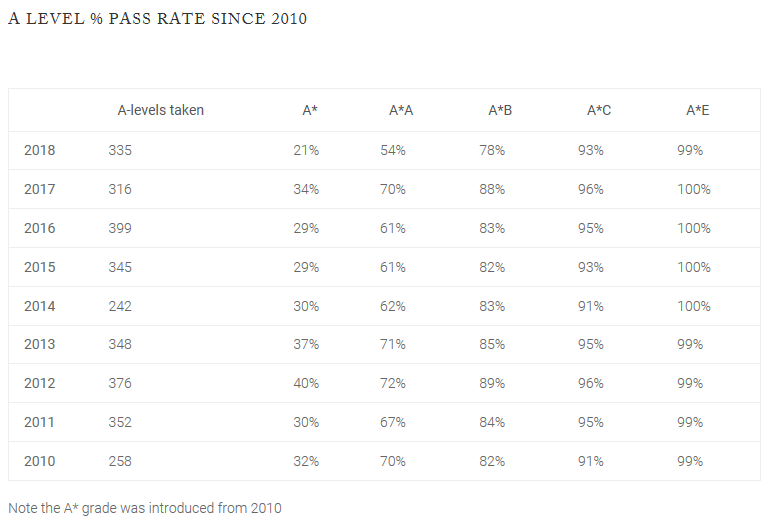Select the 2013 year row label
The height and width of the screenshot is (527, 770).
click(40, 344)
